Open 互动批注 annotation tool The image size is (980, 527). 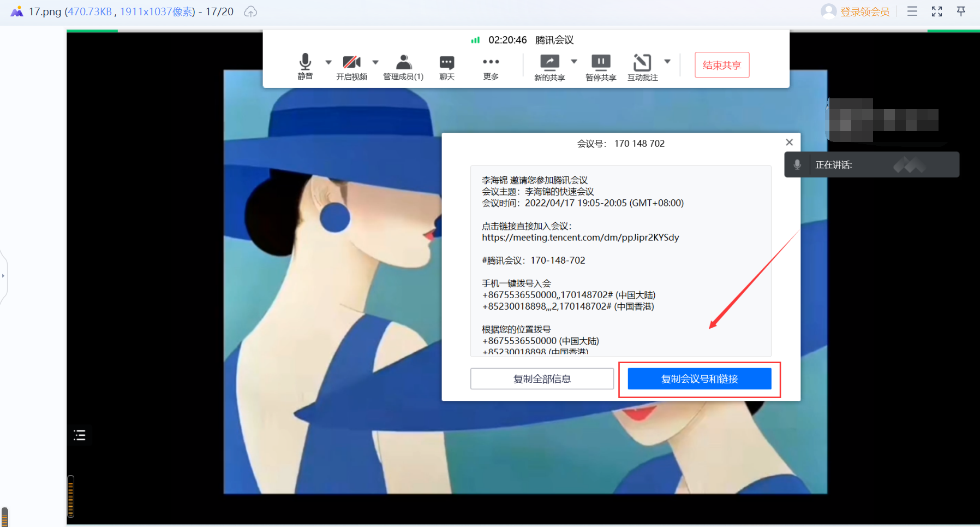click(642, 68)
